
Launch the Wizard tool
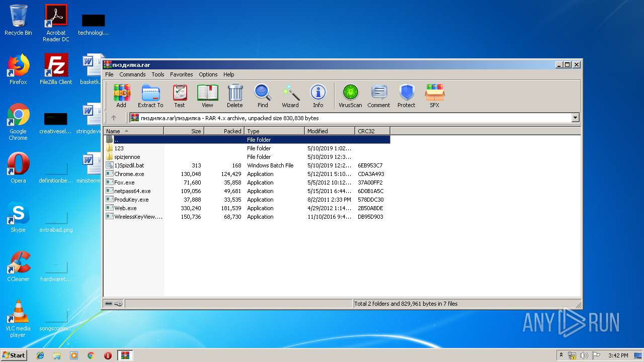point(290,96)
